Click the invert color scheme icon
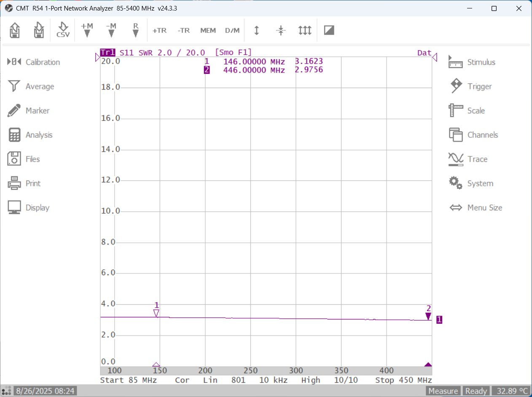This screenshot has height=397, width=532. point(329,30)
